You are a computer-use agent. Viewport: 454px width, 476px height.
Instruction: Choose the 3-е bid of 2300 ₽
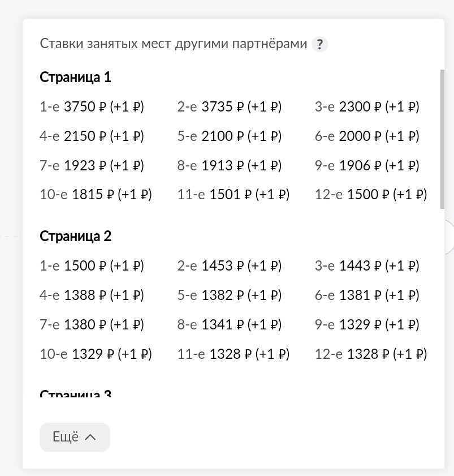366,106
